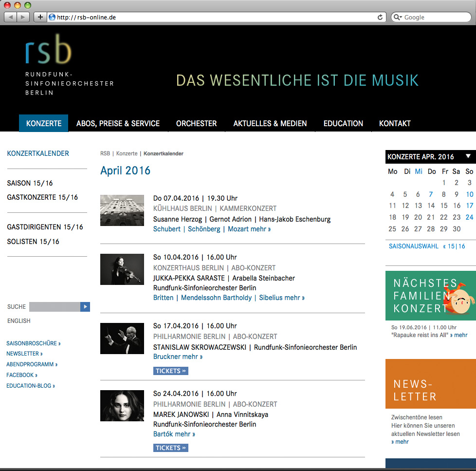Open the Orchester menu item
This screenshot has height=471, width=476.
(x=196, y=123)
